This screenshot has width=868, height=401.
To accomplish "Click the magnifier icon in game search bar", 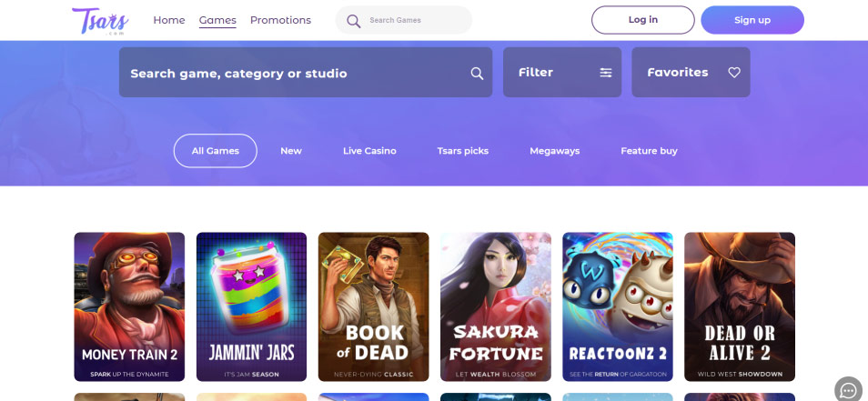I will [x=477, y=73].
